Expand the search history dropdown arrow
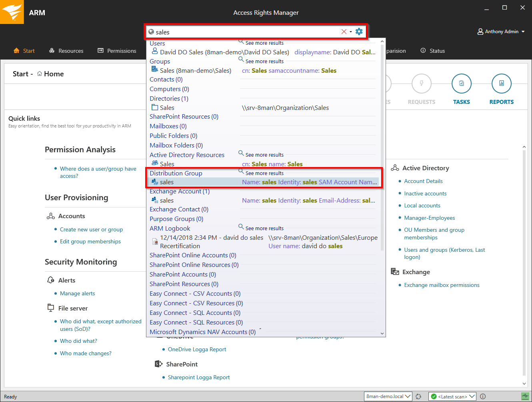532x402 pixels. pyautogui.click(x=351, y=32)
